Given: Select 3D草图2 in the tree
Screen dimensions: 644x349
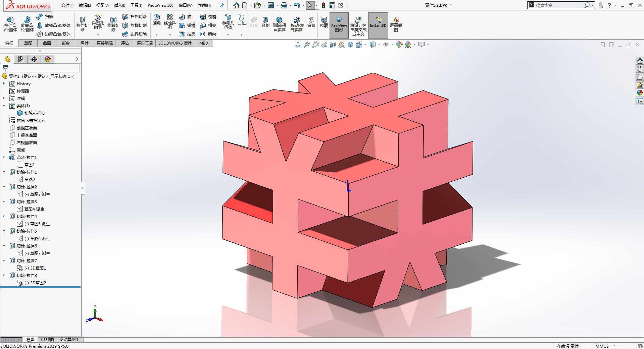Looking at the screenshot, I should [32, 283].
